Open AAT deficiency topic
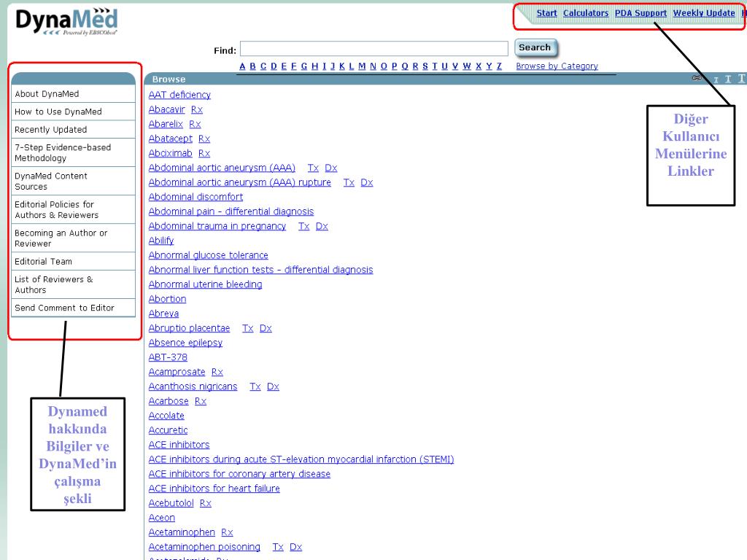Viewport: 747px width, 560px height. (179, 95)
